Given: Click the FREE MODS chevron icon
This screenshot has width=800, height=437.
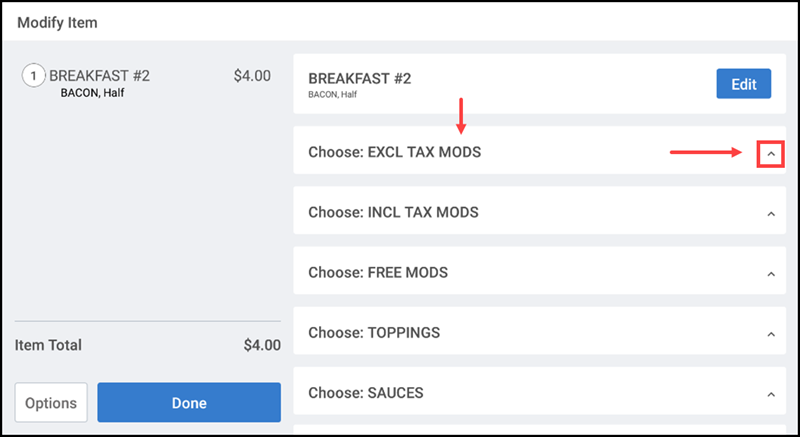Looking at the screenshot, I should [770, 274].
